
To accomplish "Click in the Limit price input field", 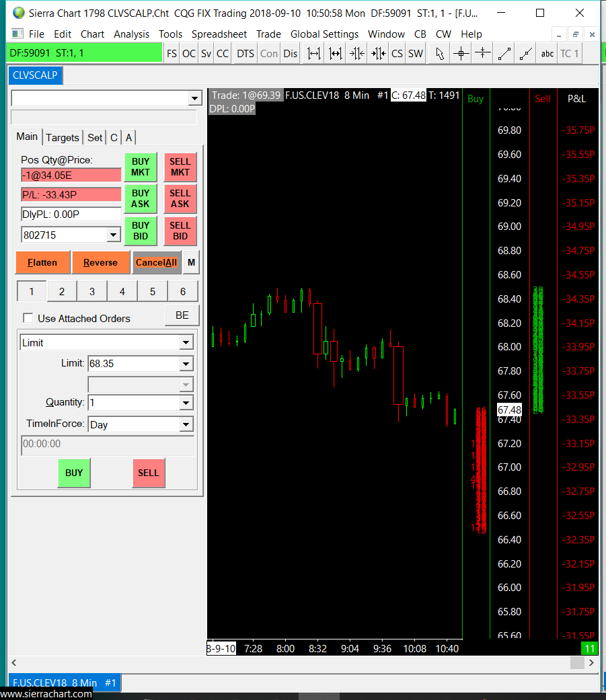I will click(x=134, y=364).
